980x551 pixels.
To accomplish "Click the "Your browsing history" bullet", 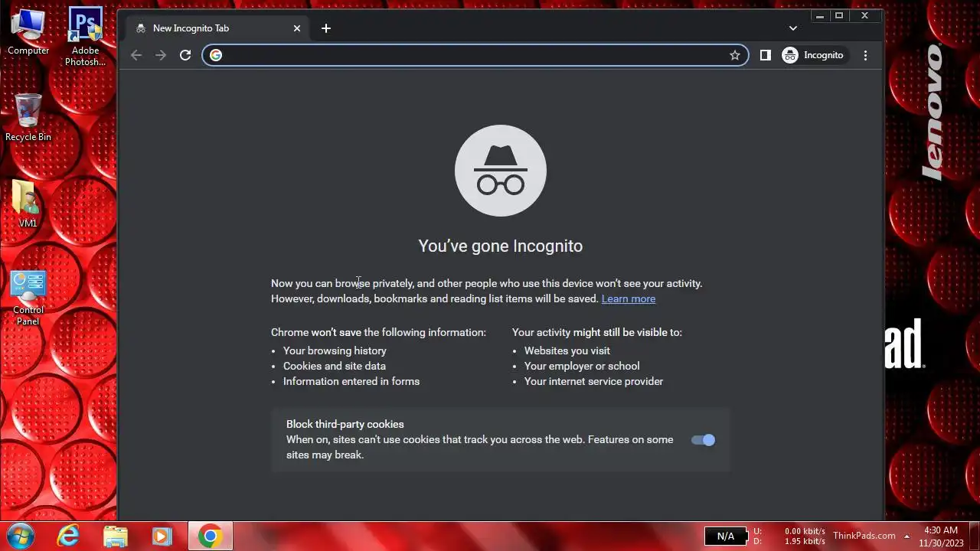I will [335, 350].
